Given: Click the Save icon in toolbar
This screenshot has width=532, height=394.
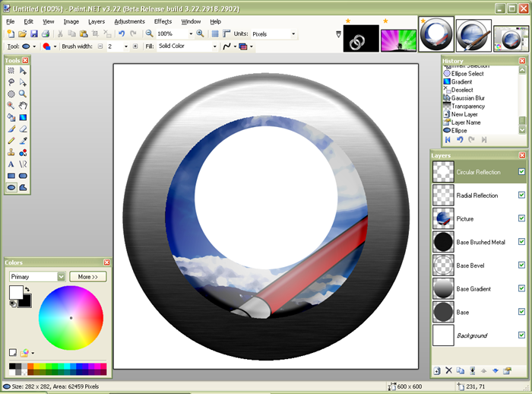Looking at the screenshot, I should click(x=33, y=33).
